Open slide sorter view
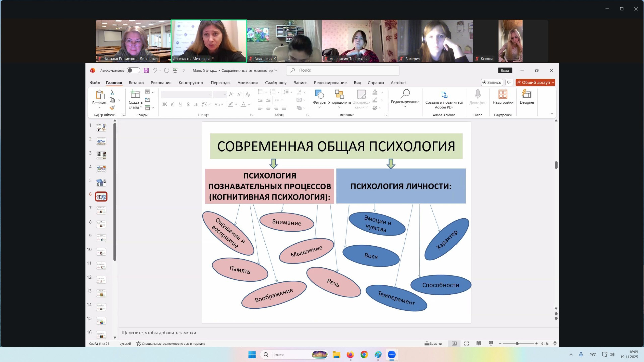 [x=466, y=344]
